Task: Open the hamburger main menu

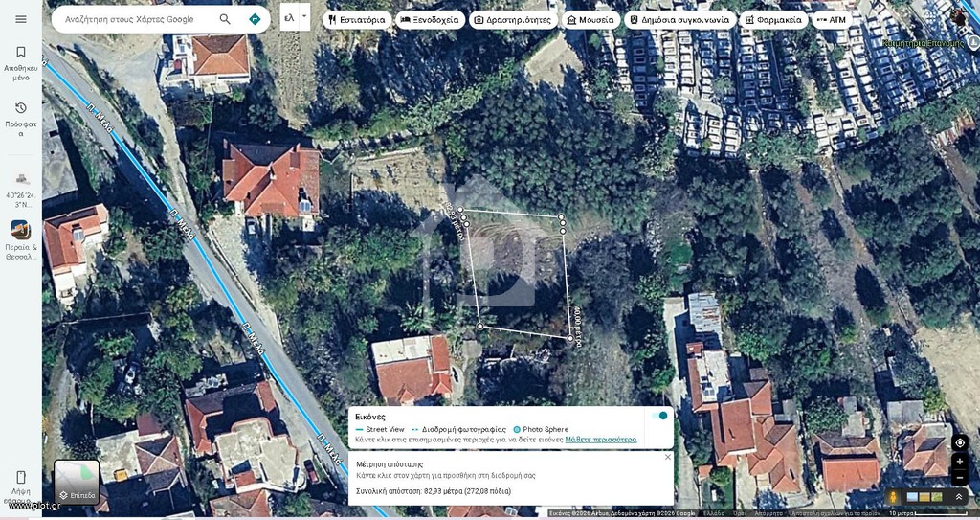Action: pos(21,19)
